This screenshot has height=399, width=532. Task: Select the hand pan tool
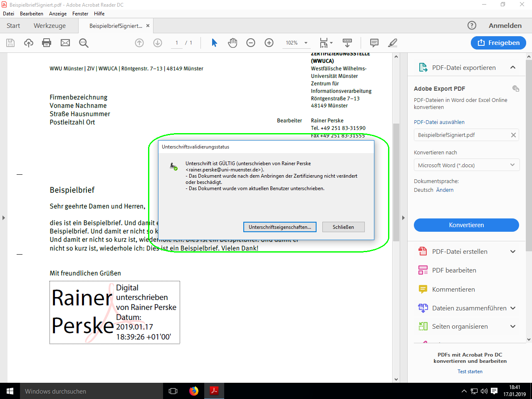click(x=233, y=43)
